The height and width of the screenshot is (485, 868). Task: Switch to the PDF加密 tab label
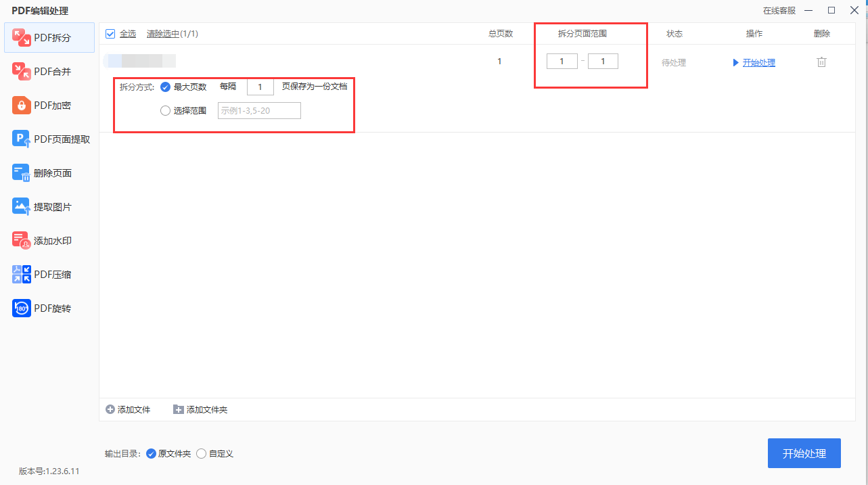pyautogui.click(x=53, y=106)
